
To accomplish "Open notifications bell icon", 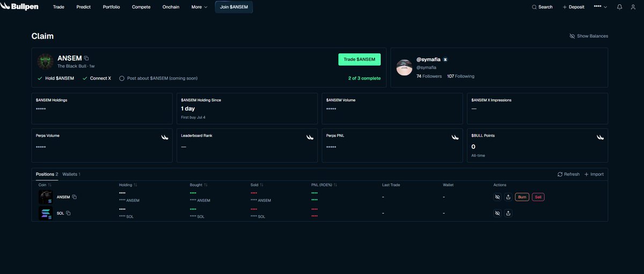I will coord(620,7).
